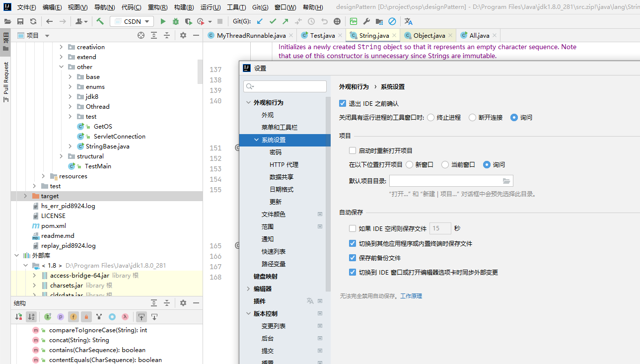Click the Git commit green checkmark
The width and height of the screenshot is (640, 364).
coord(273,21)
